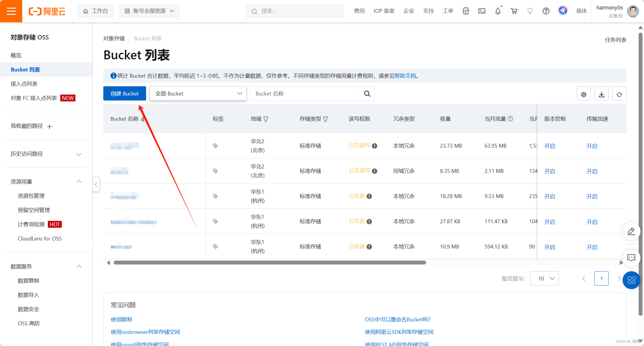Viewport: 644px width, 346px height.
Task: Click the horizontal table scrollbar
Action: click(270, 263)
